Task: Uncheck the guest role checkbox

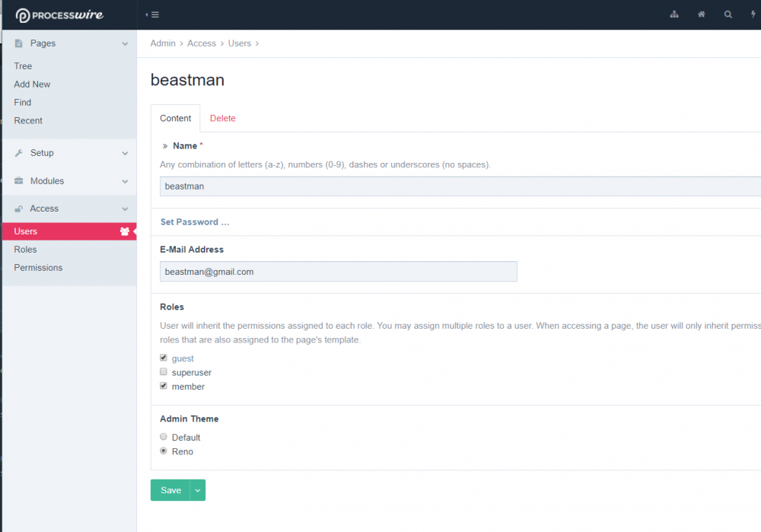Action: click(x=164, y=358)
